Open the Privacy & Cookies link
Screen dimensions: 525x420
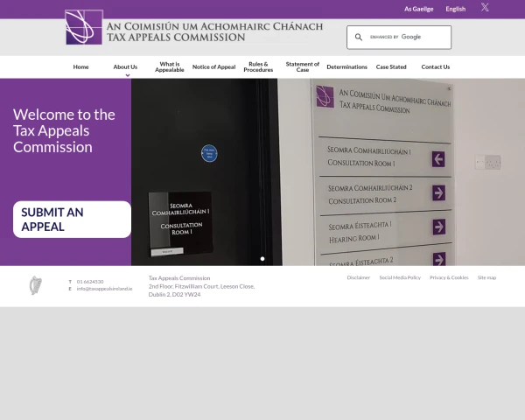(x=449, y=277)
